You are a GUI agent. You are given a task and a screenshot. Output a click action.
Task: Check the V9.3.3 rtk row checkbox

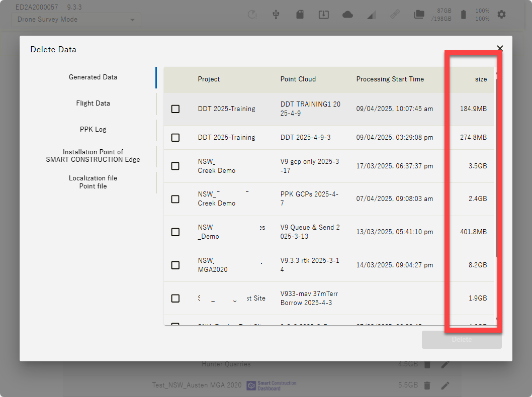point(175,265)
